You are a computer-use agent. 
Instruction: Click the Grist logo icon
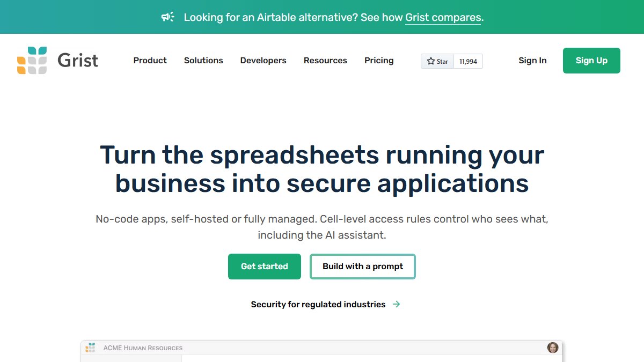click(32, 60)
